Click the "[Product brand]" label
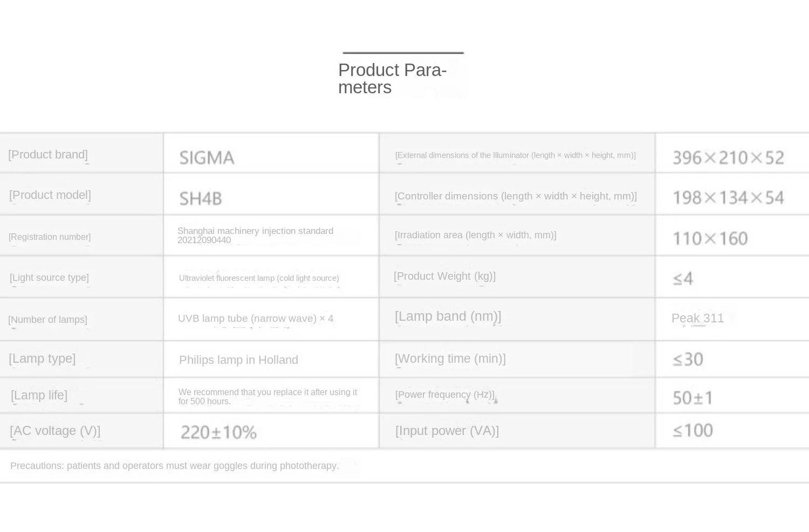809x532 pixels. [x=48, y=155]
